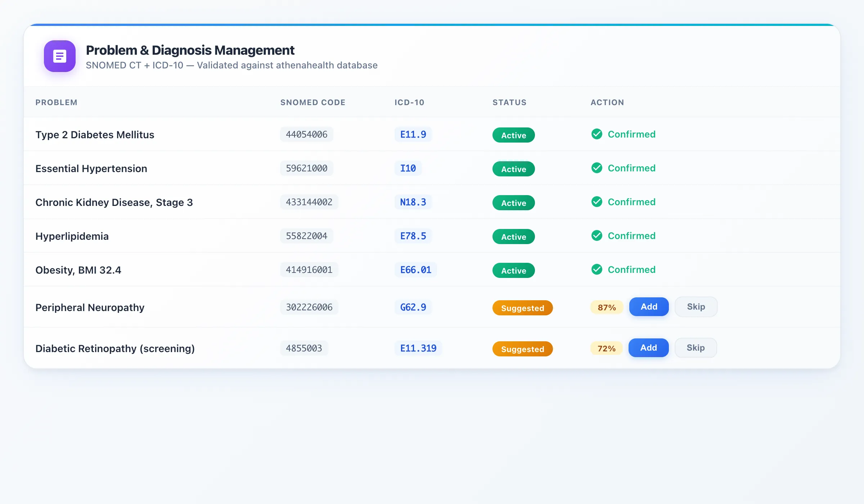Skip the Diabetic Retinopathy screening suggestion
864x504 pixels.
pos(696,347)
